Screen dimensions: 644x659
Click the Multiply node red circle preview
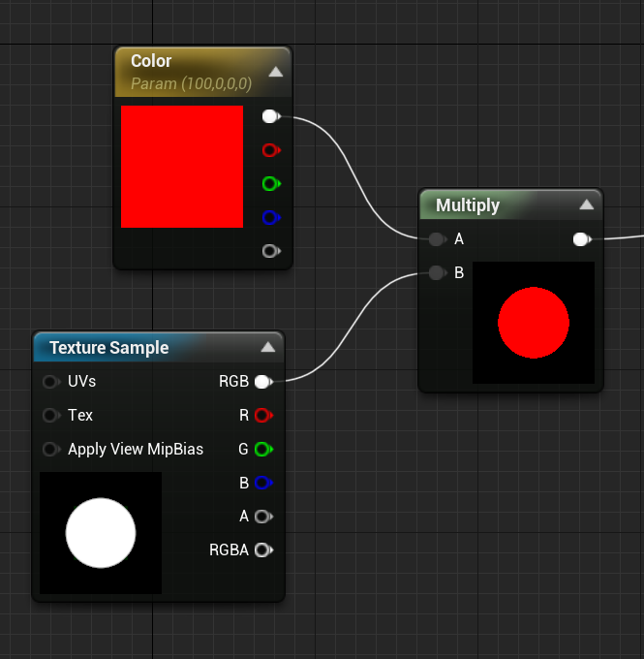(x=534, y=323)
